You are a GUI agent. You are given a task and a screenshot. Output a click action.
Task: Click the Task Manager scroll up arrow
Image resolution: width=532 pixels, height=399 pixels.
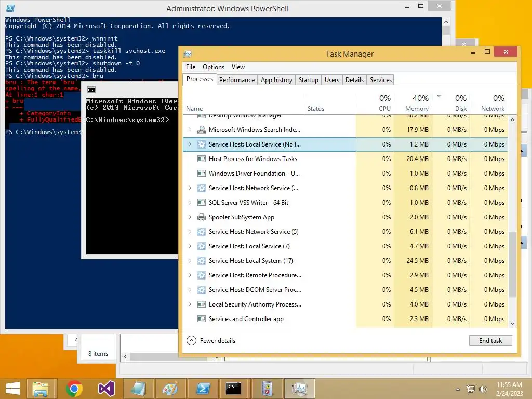[x=512, y=119]
